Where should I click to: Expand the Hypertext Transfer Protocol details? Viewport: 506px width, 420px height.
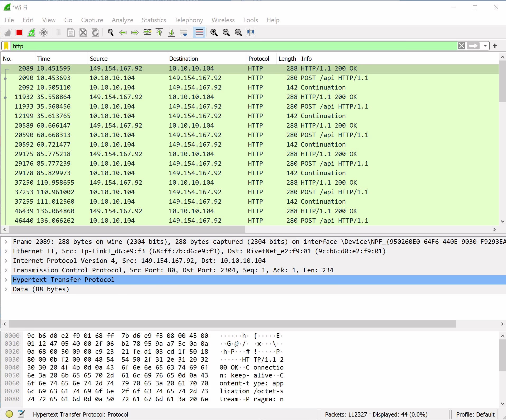click(x=6, y=279)
